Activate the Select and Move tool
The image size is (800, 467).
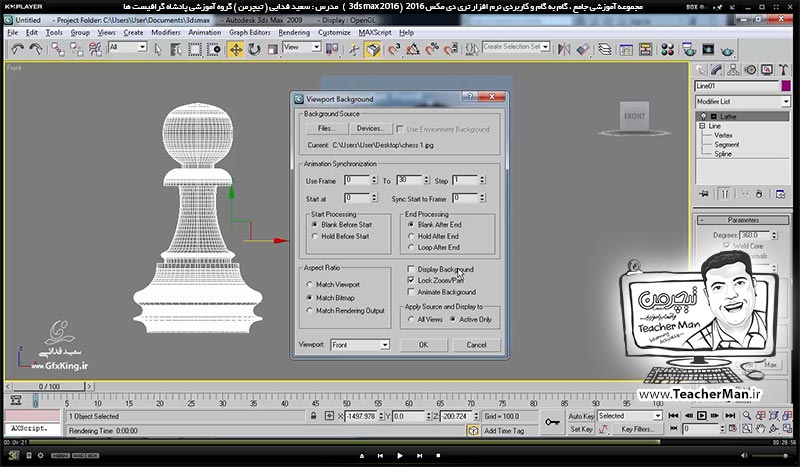click(236, 49)
